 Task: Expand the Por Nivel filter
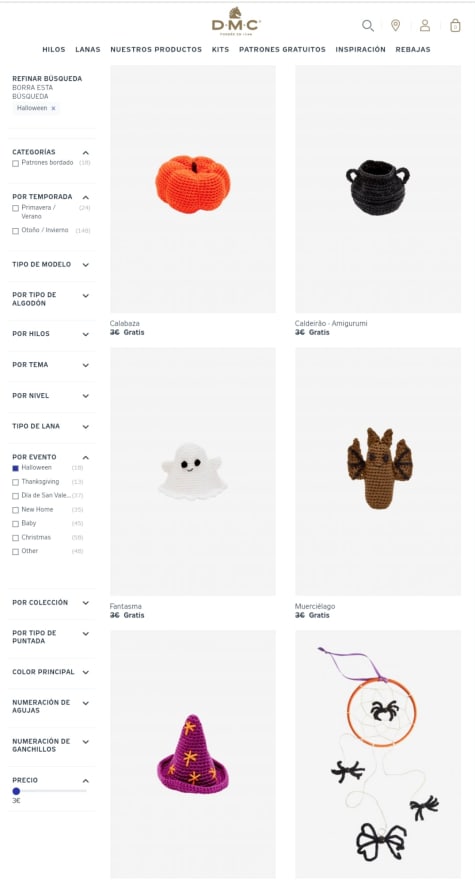(51, 396)
